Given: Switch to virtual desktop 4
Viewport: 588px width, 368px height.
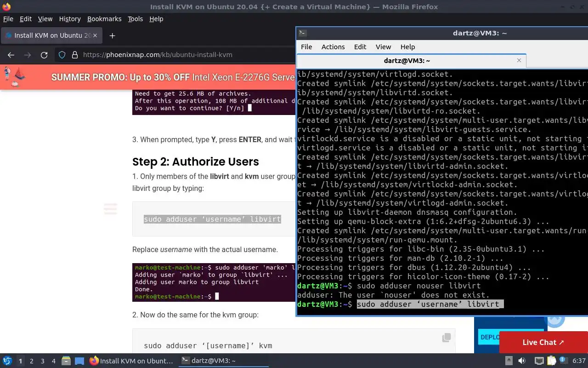Looking at the screenshot, I should pyautogui.click(x=54, y=361).
